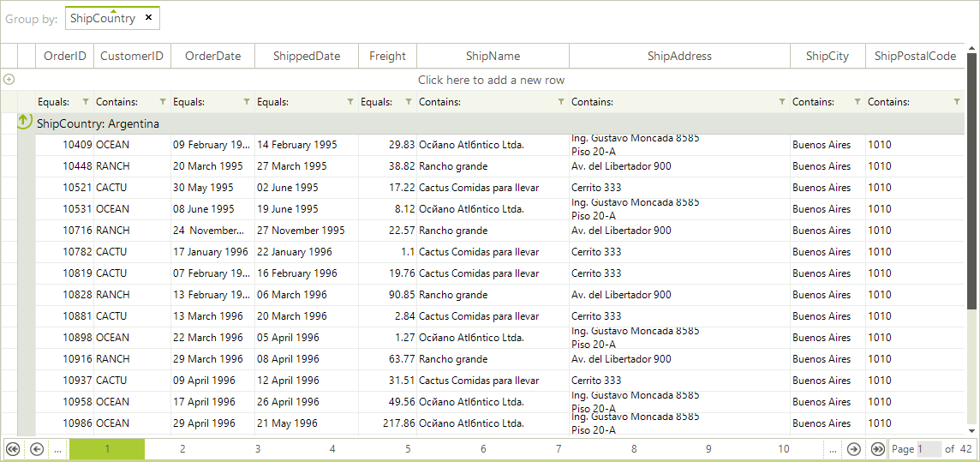Open the filter funnel for ShipPostalCode column
980x462 pixels.
(957, 102)
